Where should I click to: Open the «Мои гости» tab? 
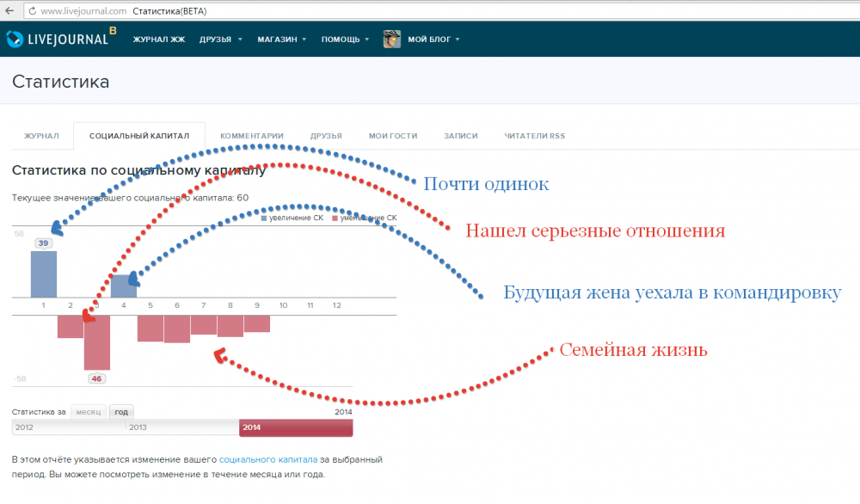pos(393,136)
